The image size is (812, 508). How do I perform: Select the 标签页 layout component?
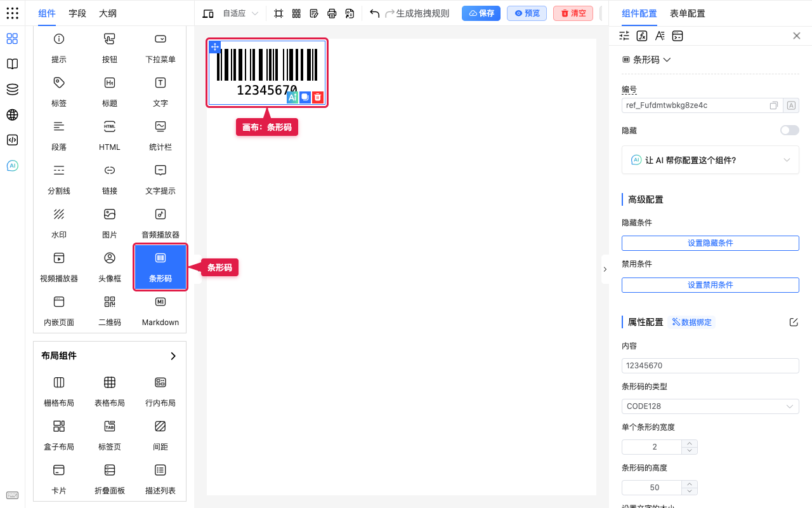pos(110,435)
